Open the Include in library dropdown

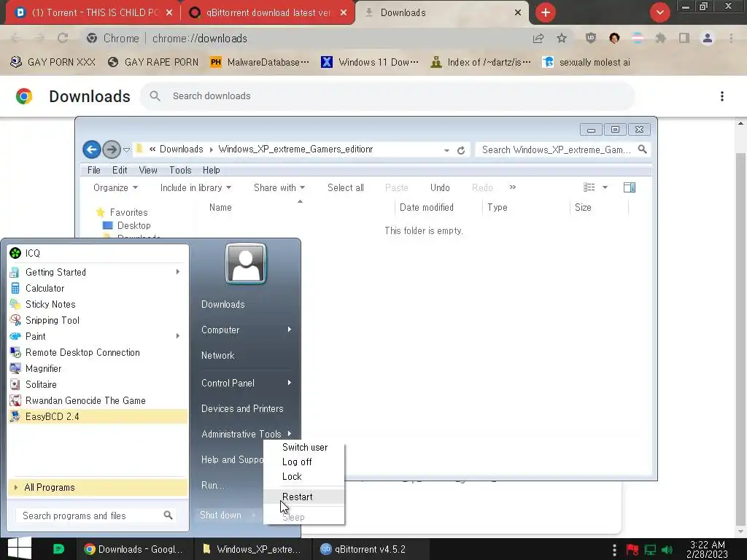point(196,187)
